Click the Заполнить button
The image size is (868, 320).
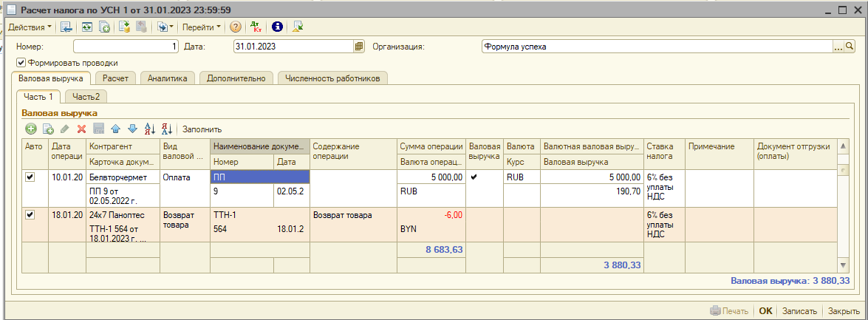point(202,129)
